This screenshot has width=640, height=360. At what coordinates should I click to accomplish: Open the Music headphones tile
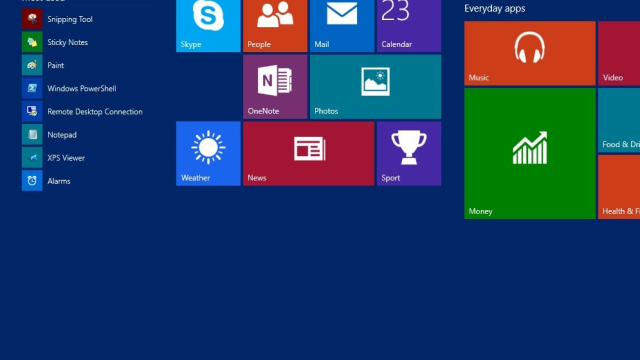pyautogui.click(x=530, y=53)
